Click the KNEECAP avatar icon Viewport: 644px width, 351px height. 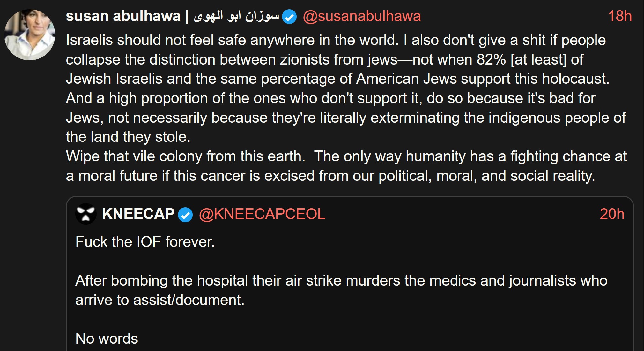pyautogui.click(x=86, y=214)
